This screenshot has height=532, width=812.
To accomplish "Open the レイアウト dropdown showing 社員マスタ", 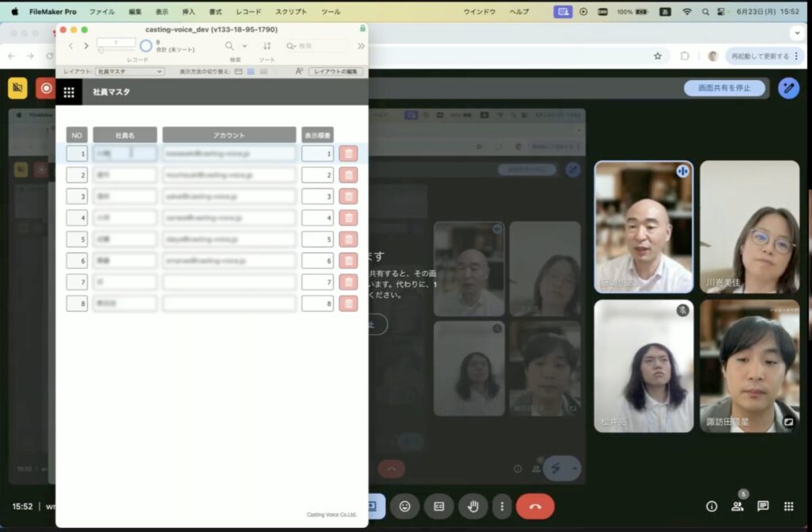I will click(x=130, y=71).
